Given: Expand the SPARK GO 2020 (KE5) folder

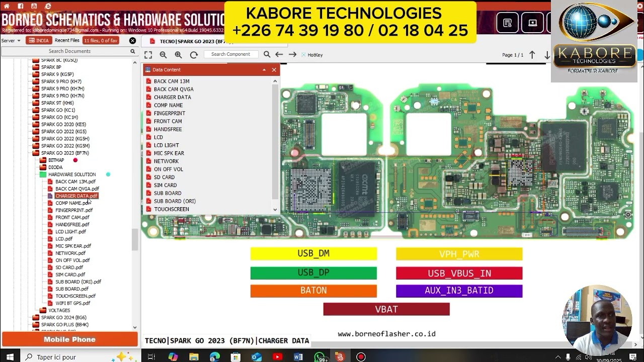Looking at the screenshot, I should (63, 124).
